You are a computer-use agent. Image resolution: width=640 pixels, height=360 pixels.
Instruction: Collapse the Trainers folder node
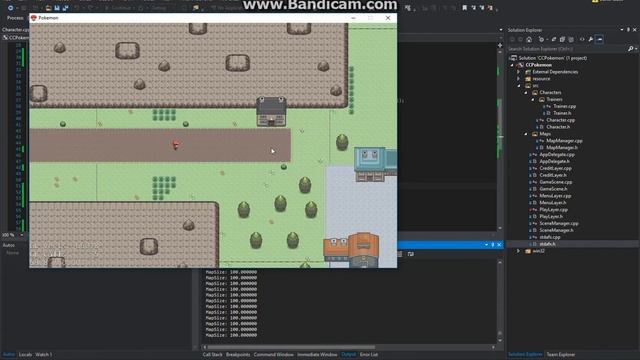point(533,100)
